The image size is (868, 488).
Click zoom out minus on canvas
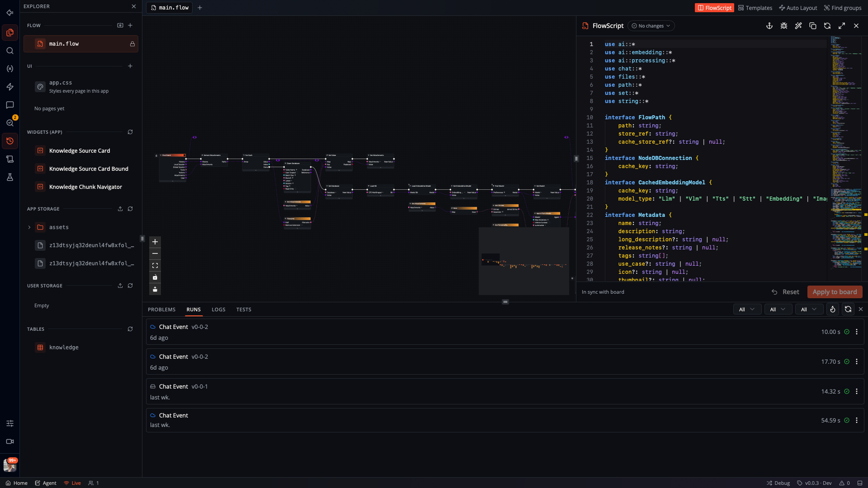(155, 253)
